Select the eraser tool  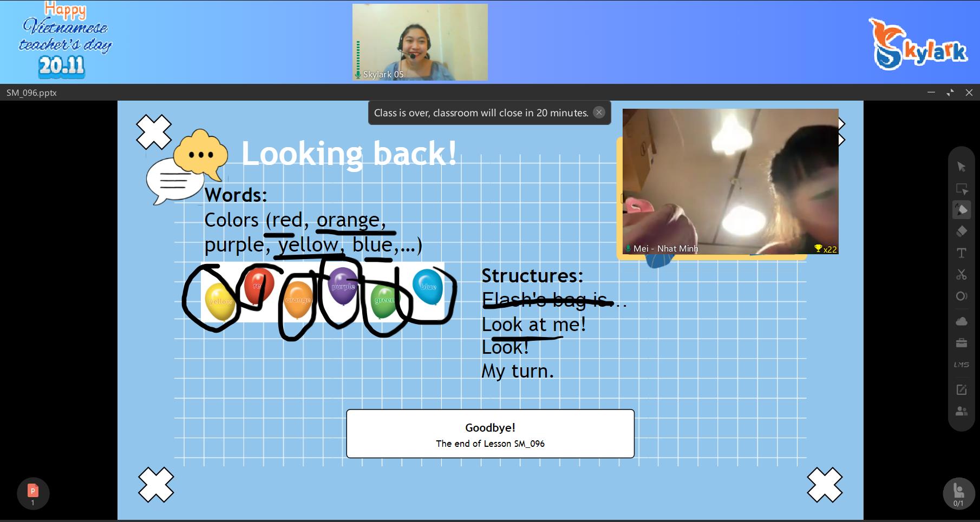point(961,232)
